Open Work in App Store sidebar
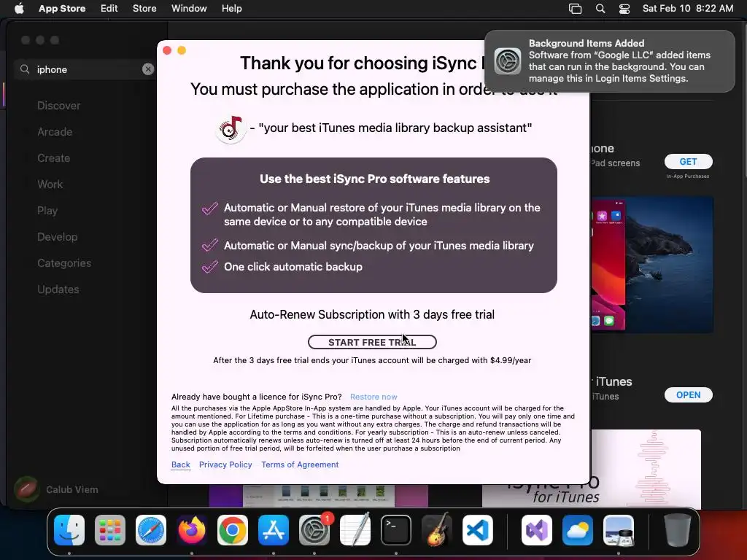This screenshot has width=747, height=560. point(50,184)
